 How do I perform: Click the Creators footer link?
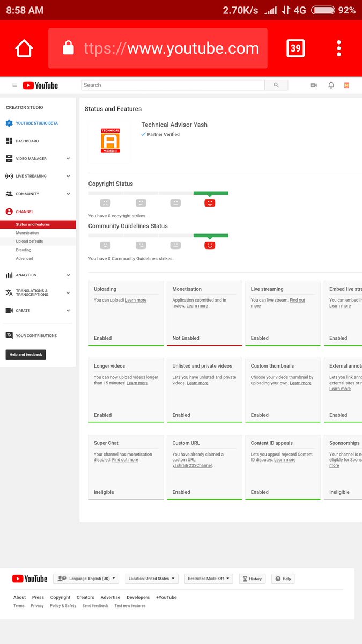click(85, 597)
